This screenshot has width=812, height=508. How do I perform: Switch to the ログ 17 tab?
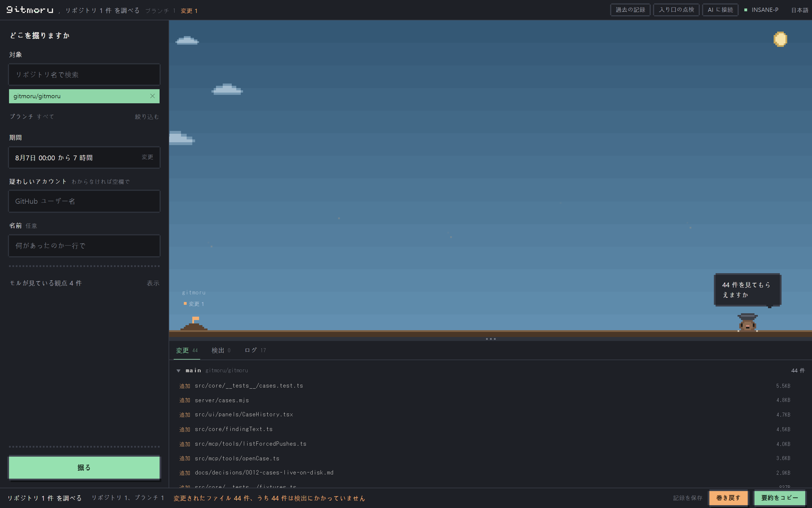pos(255,351)
